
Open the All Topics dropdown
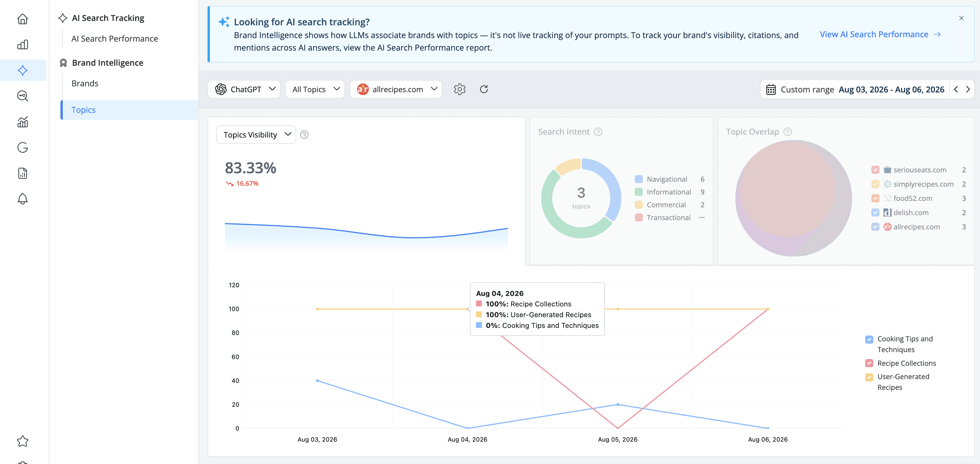click(x=315, y=89)
